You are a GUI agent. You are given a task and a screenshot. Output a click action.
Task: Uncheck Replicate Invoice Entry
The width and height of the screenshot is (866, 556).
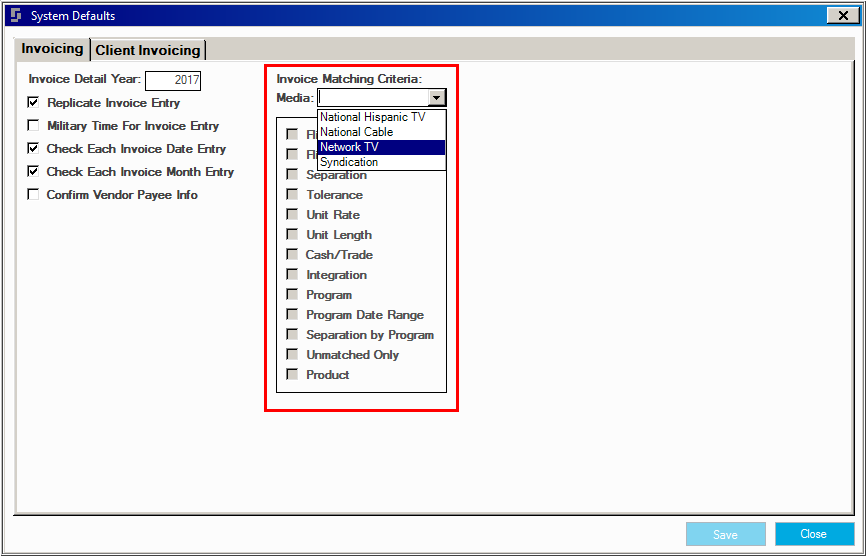click(34, 103)
